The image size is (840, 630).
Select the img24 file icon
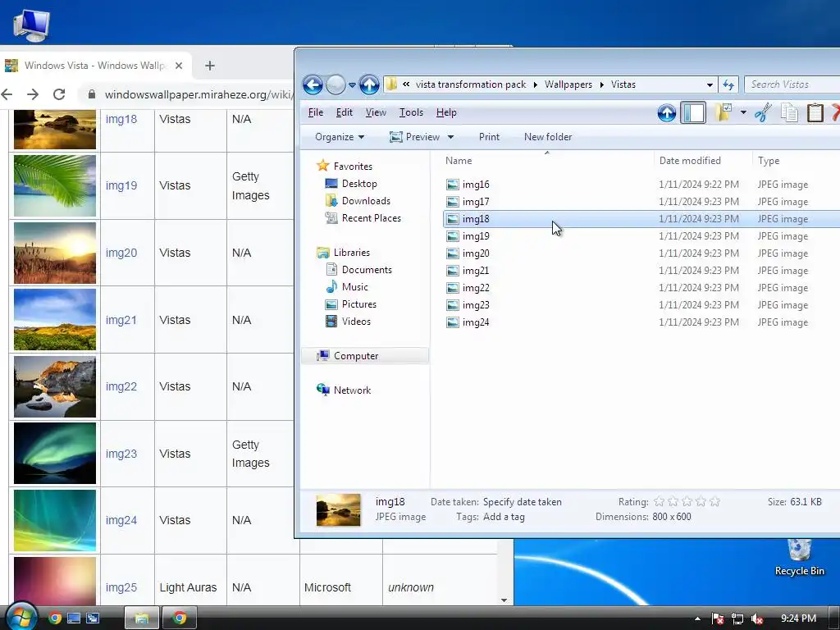click(453, 322)
